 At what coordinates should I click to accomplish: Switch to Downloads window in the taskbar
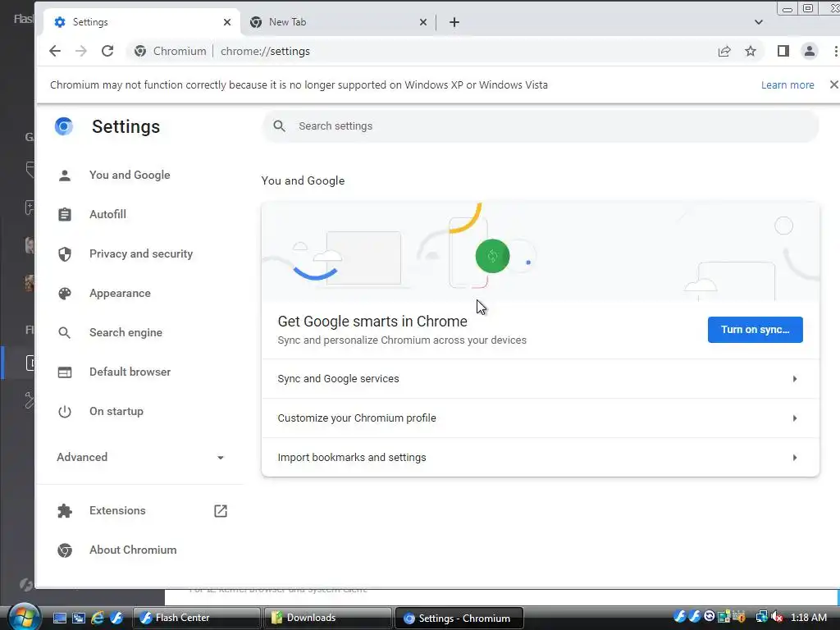328,618
